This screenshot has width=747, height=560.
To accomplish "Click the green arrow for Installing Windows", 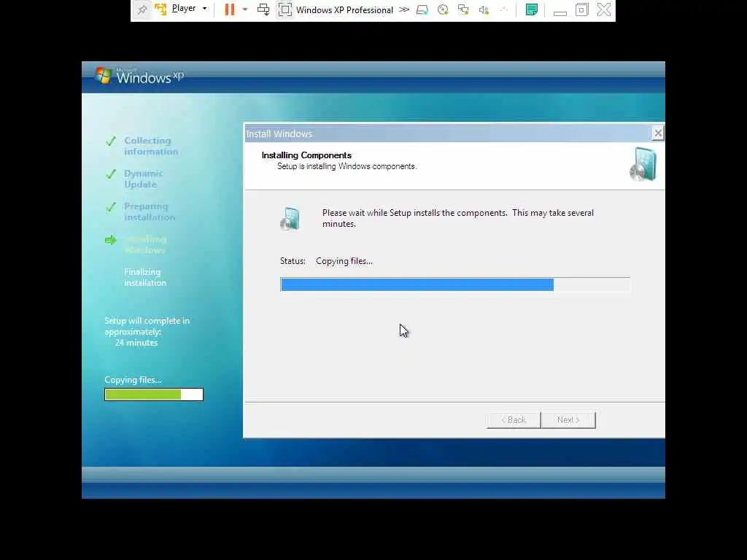I will 111,240.
